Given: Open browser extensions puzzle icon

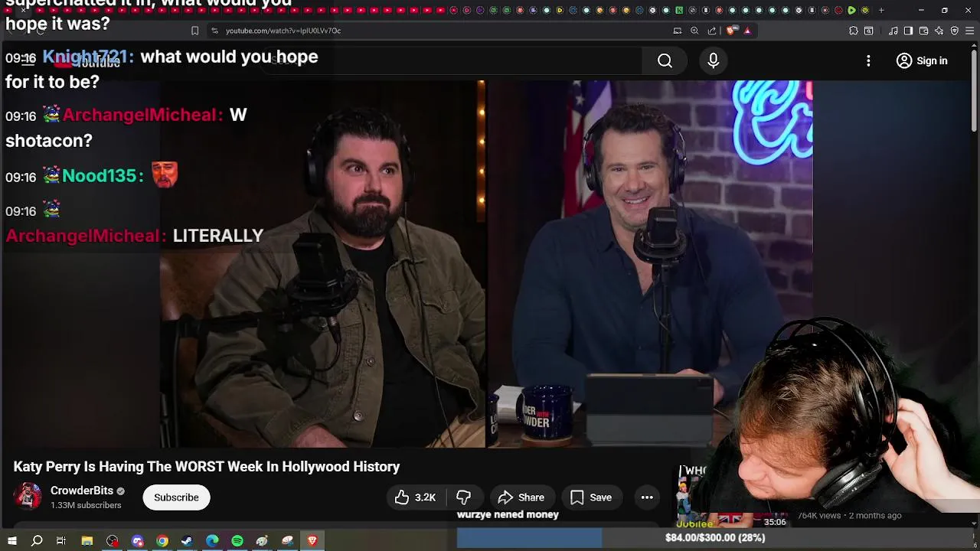Looking at the screenshot, I should point(854,31).
